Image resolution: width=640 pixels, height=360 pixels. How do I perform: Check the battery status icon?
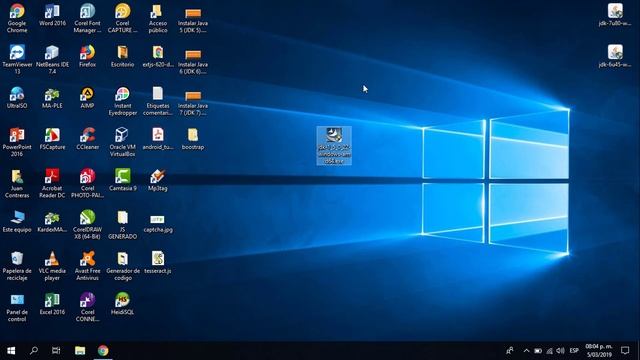pos(538,351)
